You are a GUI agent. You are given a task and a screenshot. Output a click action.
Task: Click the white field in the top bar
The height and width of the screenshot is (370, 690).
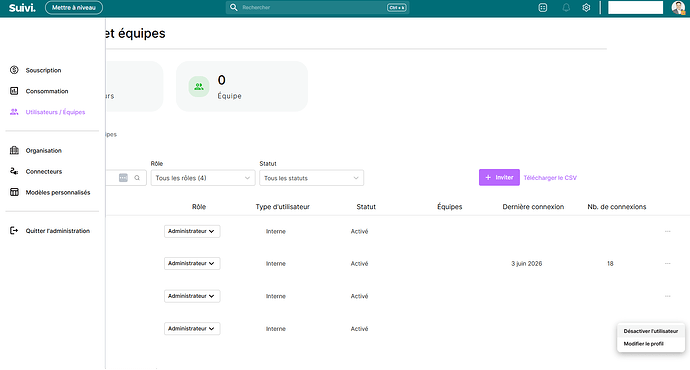point(635,7)
